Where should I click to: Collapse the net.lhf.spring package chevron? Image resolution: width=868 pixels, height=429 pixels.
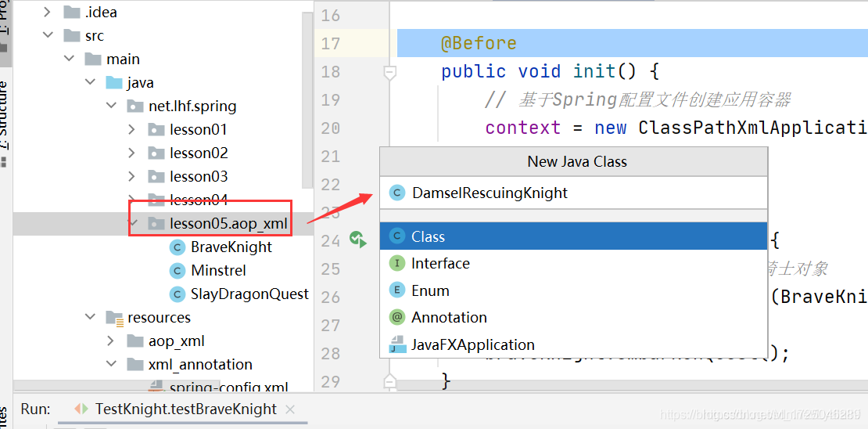click(111, 106)
